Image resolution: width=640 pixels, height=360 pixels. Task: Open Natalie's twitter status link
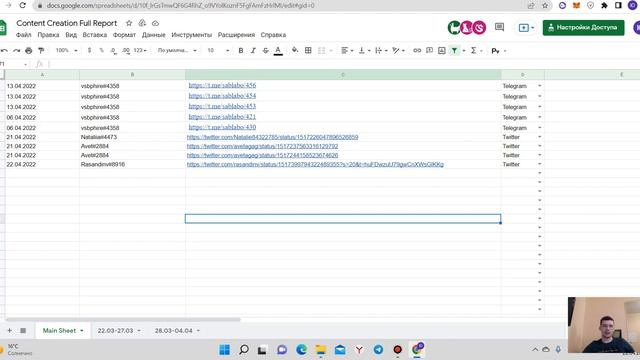[x=273, y=137]
